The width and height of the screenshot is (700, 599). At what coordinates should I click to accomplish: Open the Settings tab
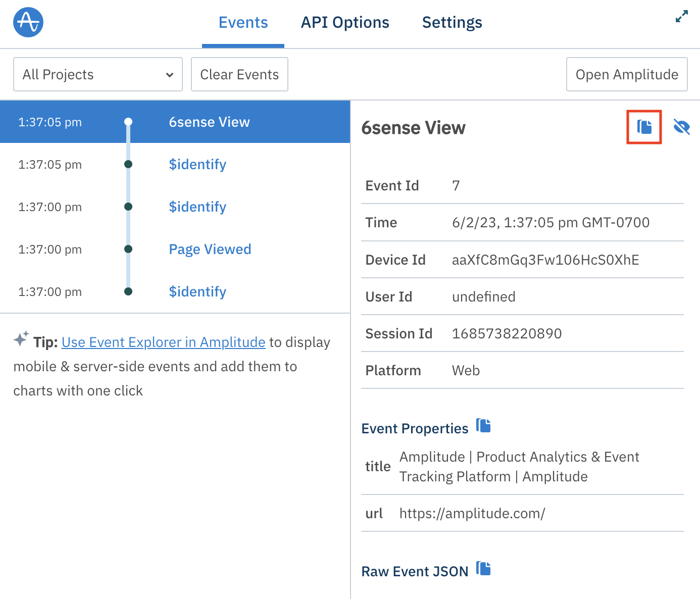(452, 22)
